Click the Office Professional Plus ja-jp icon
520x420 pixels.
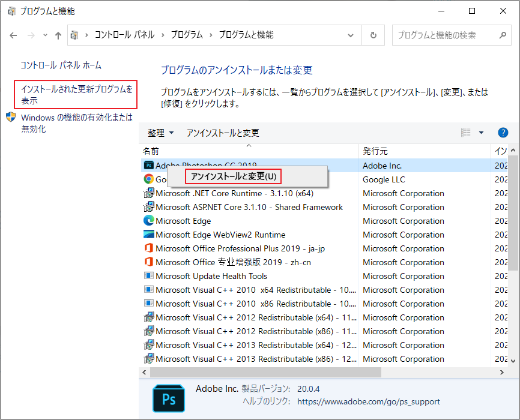(x=148, y=248)
